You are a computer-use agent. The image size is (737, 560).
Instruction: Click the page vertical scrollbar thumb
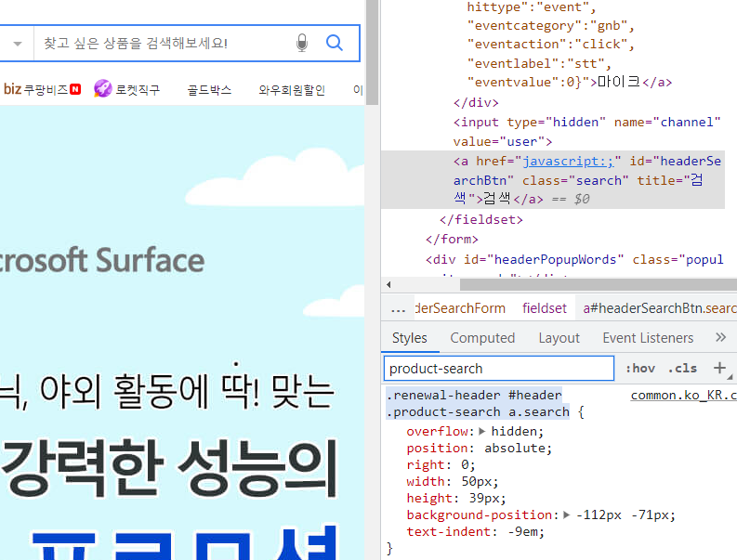pyautogui.click(x=373, y=52)
